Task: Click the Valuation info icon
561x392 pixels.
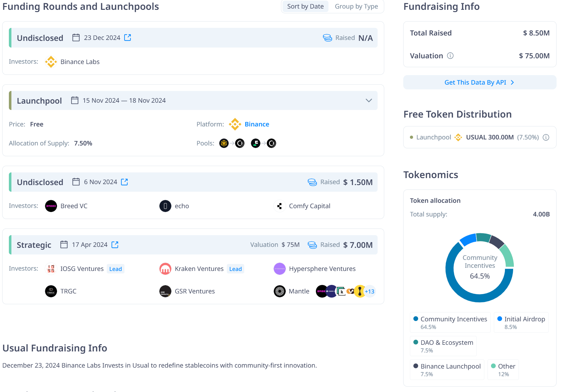Action: point(450,56)
